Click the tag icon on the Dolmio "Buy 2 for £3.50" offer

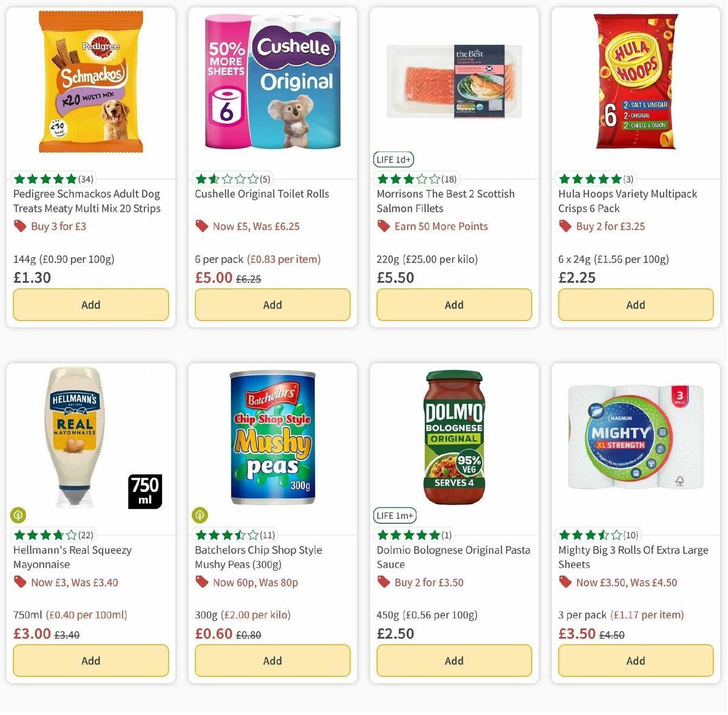pyautogui.click(x=383, y=582)
